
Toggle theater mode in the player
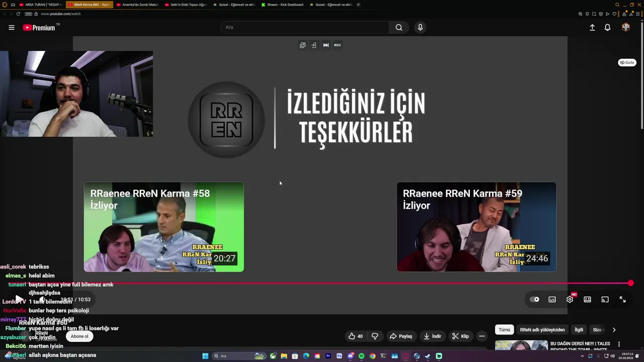(587, 300)
